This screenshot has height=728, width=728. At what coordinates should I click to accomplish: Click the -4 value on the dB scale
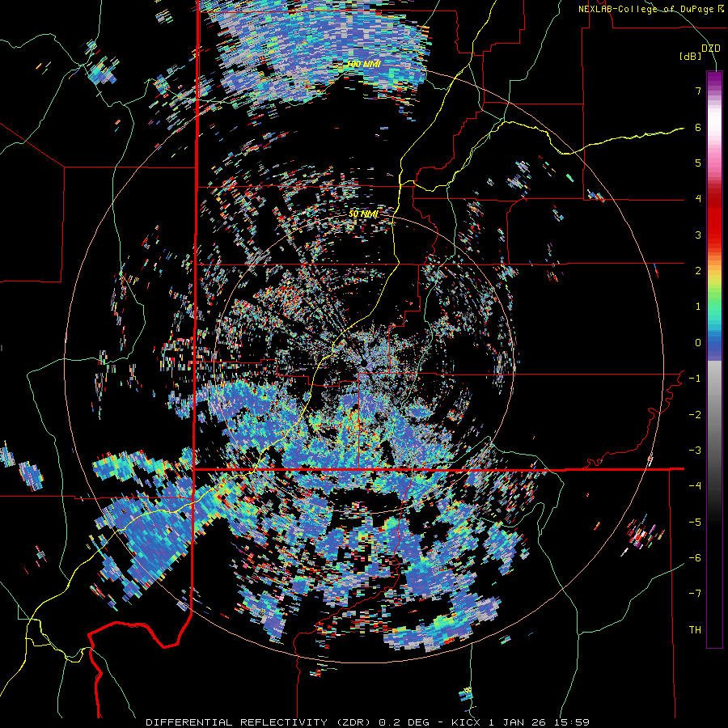coord(695,486)
